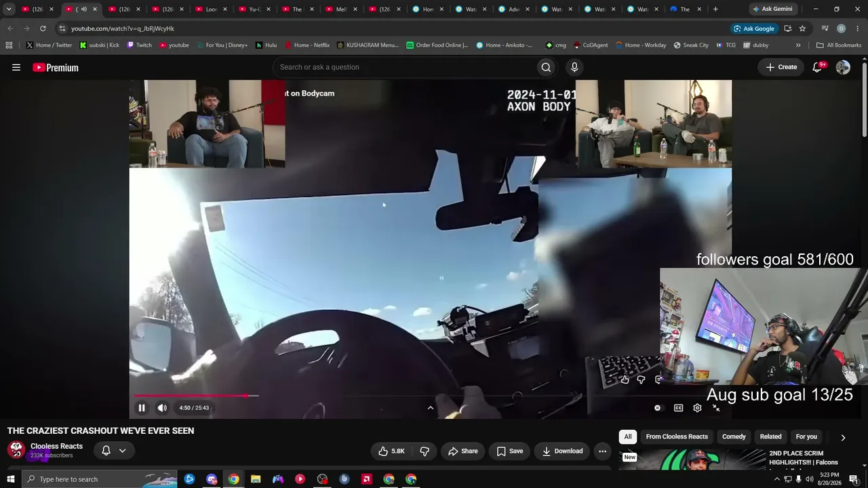Screen dimensions: 868x488
Task: Open the player settings gear
Action: [697, 408]
